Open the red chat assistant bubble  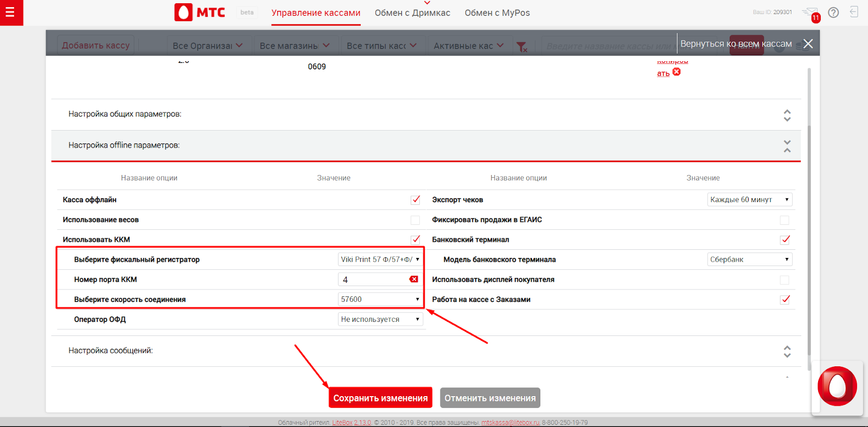837,386
